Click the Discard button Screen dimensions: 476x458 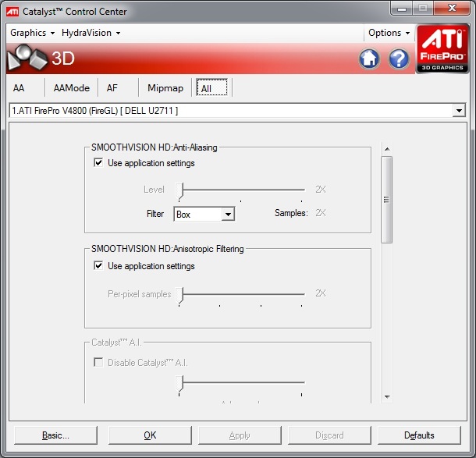pyautogui.click(x=329, y=435)
